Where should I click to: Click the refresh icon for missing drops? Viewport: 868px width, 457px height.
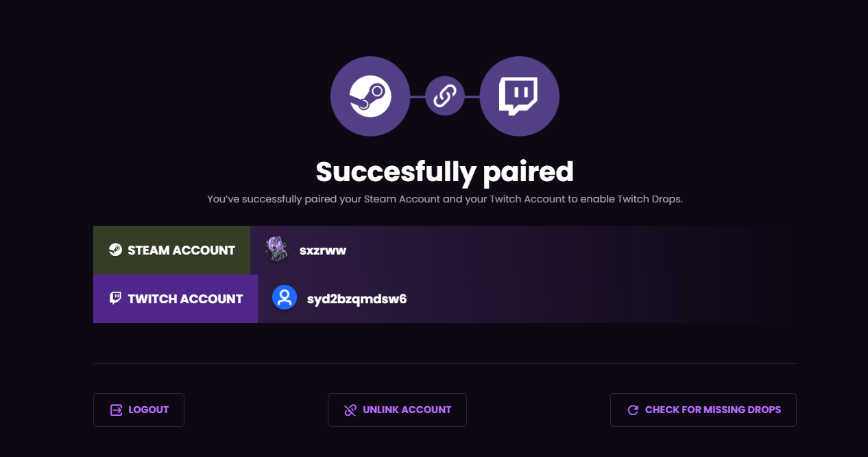tap(633, 410)
